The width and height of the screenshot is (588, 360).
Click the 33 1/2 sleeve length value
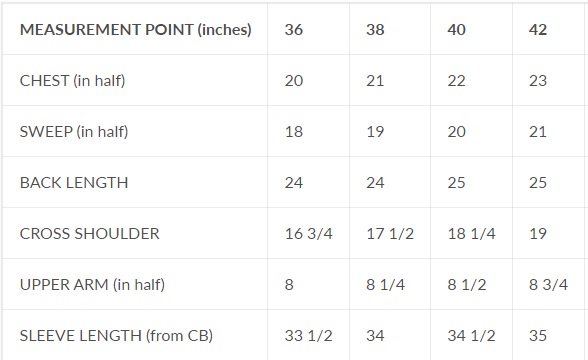309,336
